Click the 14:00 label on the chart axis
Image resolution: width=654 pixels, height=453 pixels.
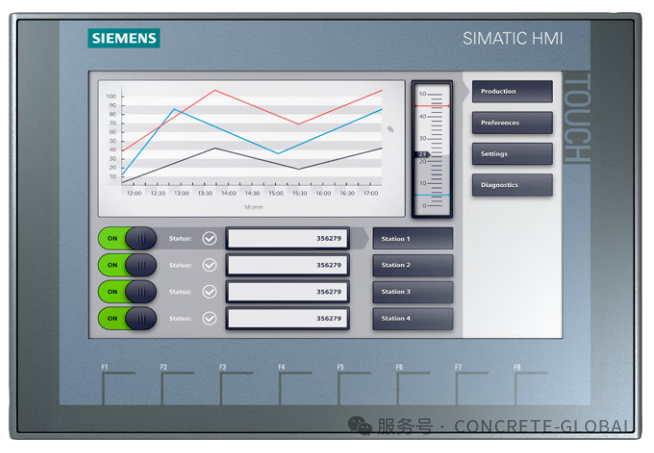point(229,194)
